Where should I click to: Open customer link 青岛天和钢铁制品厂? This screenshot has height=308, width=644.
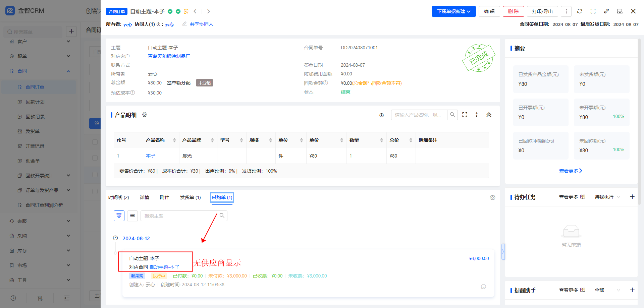point(169,56)
